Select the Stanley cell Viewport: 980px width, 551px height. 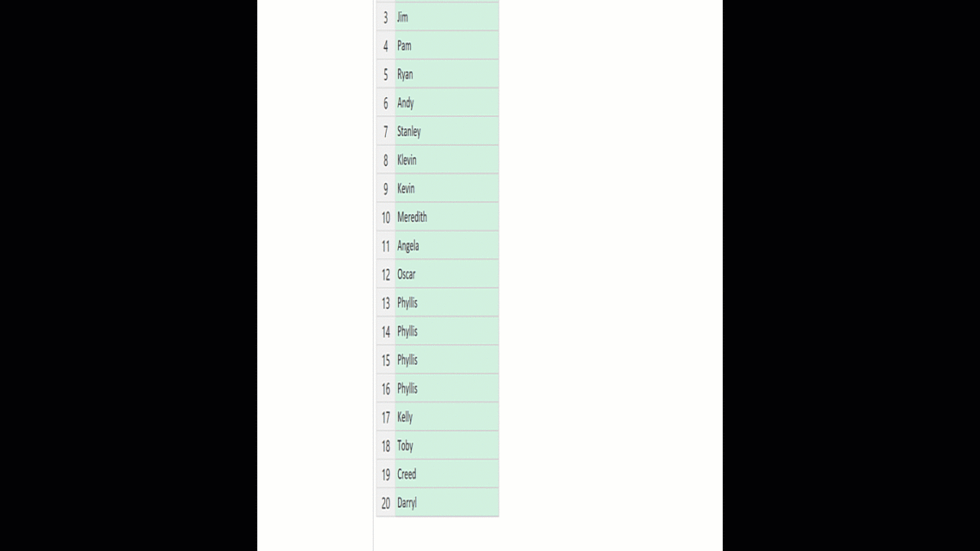click(446, 132)
